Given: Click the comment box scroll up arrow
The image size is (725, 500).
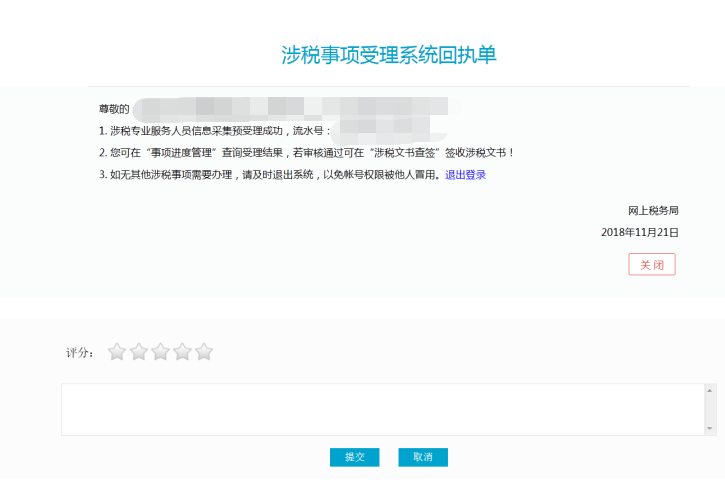Looking at the screenshot, I should pos(710,391).
